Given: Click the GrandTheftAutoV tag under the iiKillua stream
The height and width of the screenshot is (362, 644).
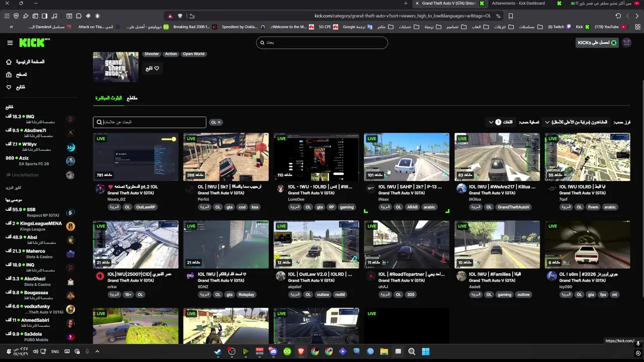Looking at the screenshot, I should click(513, 207).
